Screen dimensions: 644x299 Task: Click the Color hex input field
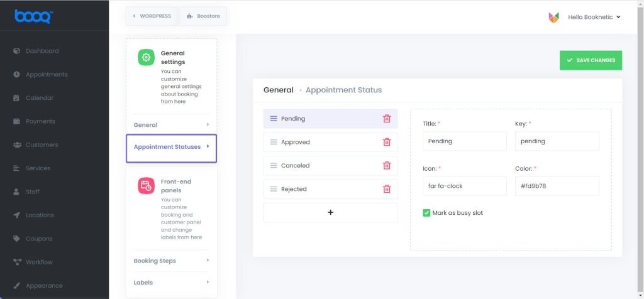(557, 186)
